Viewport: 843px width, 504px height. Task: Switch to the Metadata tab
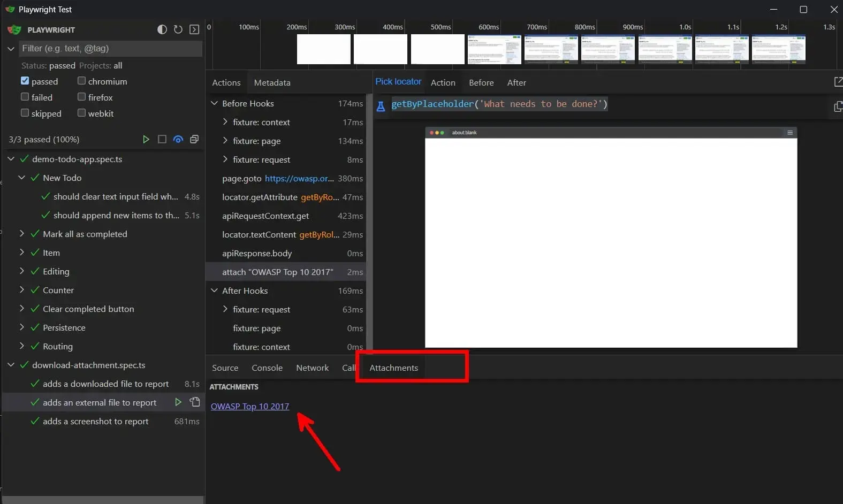click(272, 82)
